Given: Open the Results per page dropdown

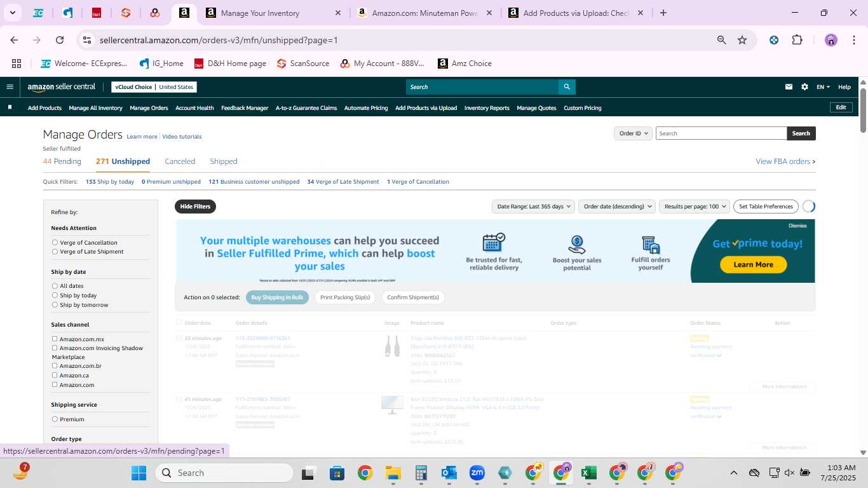Looking at the screenshot, I should [695, 207].
